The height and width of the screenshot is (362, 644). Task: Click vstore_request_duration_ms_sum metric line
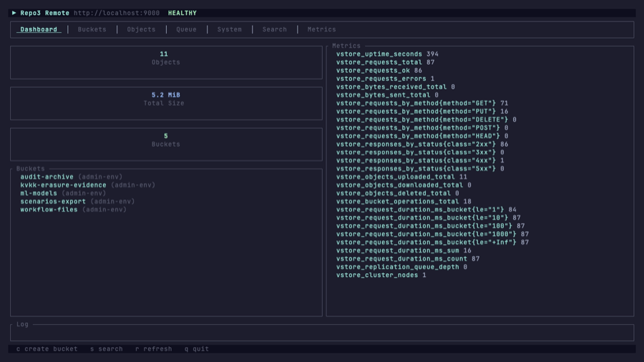(x=404, y=251)
